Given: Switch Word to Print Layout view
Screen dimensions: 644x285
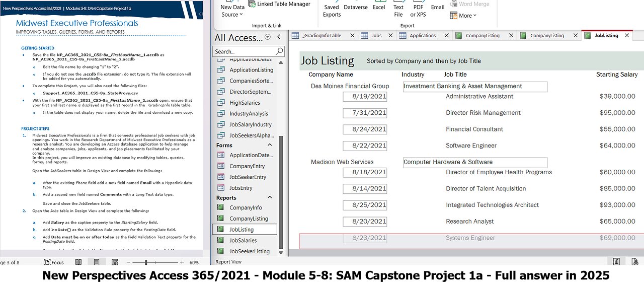Looking at the screenshot, I should tap(96, 262).
